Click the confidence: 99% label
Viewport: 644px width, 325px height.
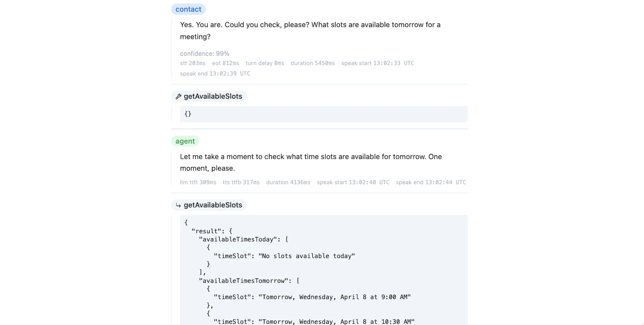(204, 54)
